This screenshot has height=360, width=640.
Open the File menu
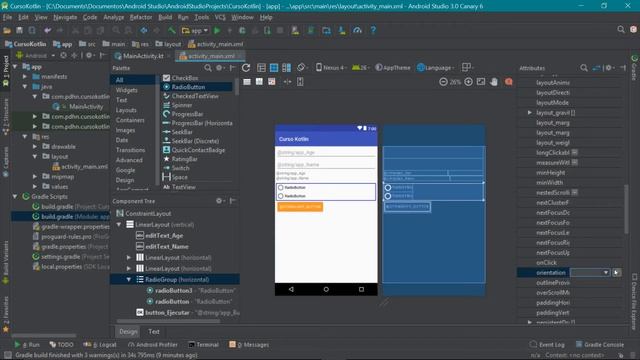click(x=7, y=17)
